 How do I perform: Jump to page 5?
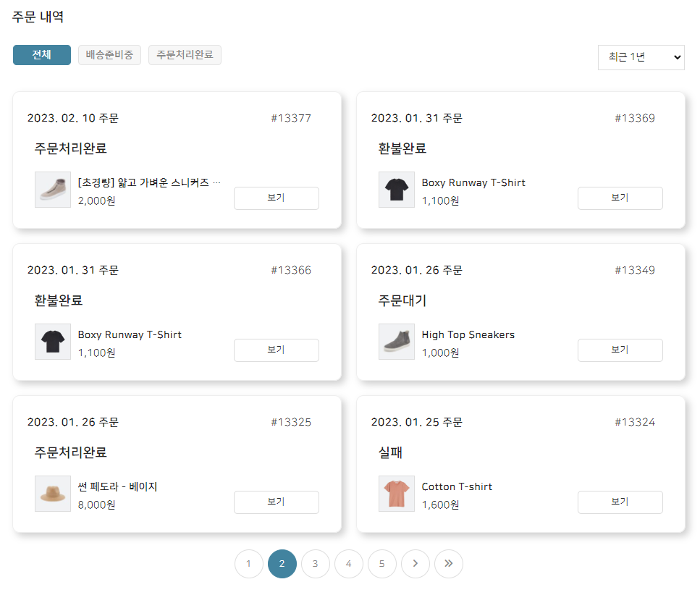382,564
